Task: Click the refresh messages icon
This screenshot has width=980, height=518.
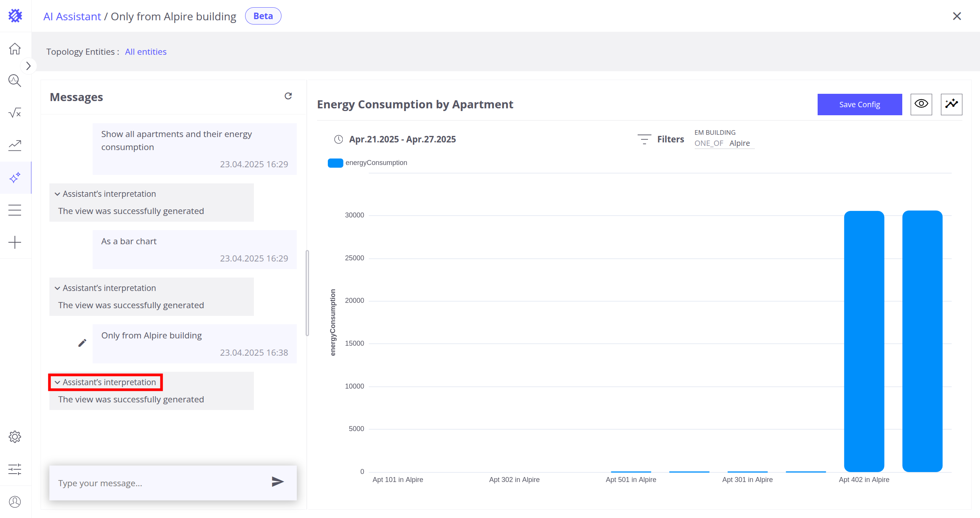Action: 288,96
